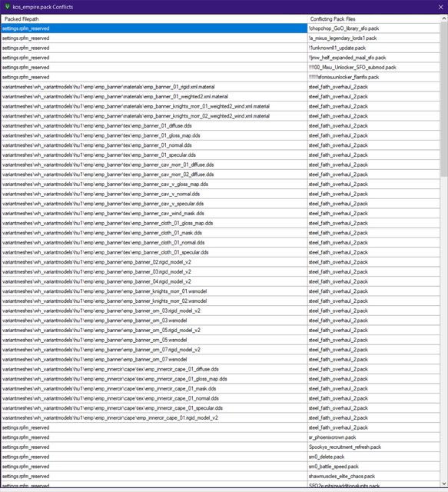
Task: Select the emp_banner_om_03.rigid_model_v2 row
Action: [154, 311]
